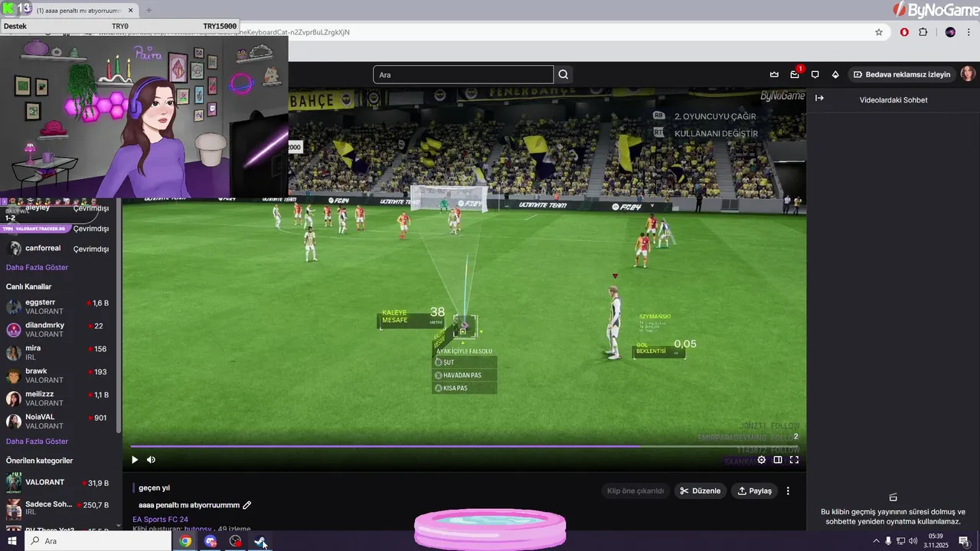Open the clip more-options three-dot menu
980x551 pixels.
click(x=788, y=491)
